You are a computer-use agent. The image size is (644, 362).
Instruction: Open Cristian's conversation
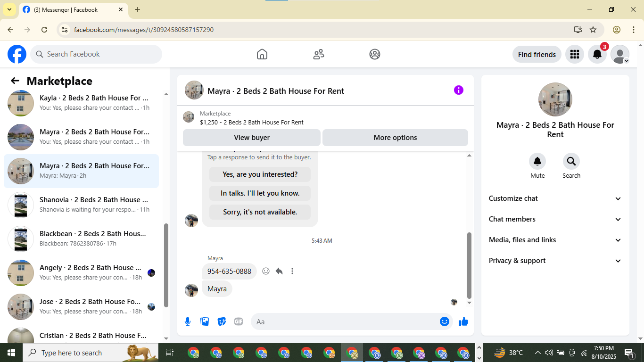[x=82, y=336]
